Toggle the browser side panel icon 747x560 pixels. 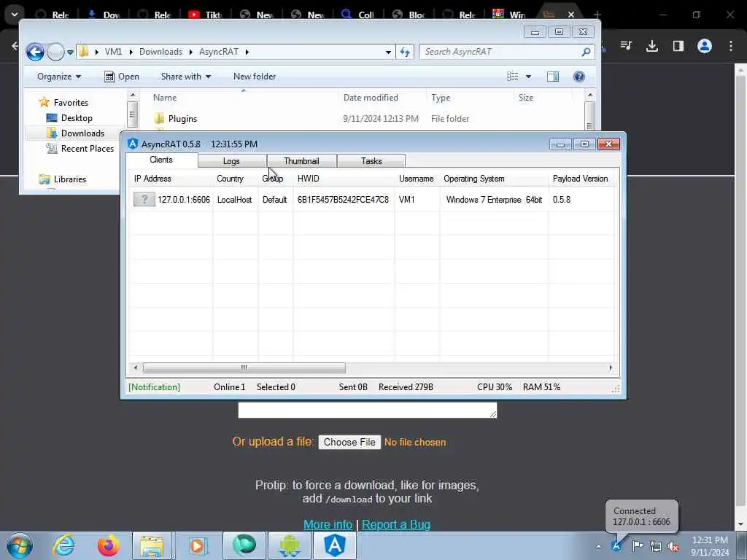click(678, 46)
